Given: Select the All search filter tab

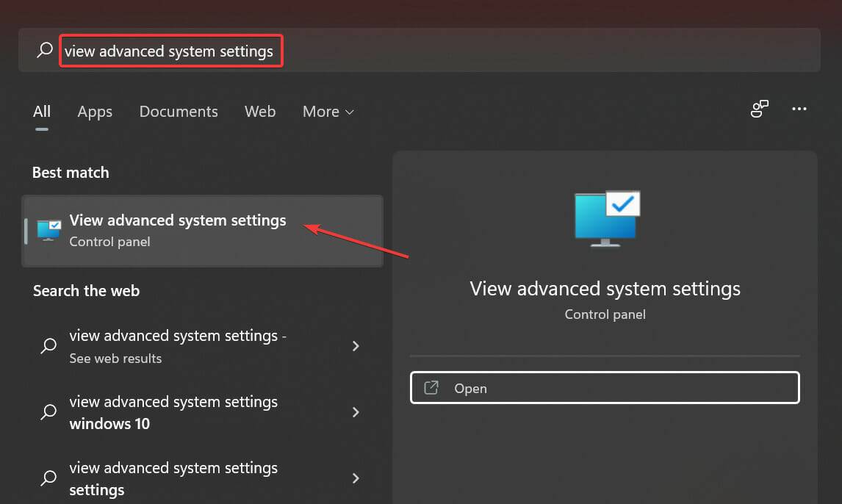Looking at the screenshot, I should pos(41,112).
